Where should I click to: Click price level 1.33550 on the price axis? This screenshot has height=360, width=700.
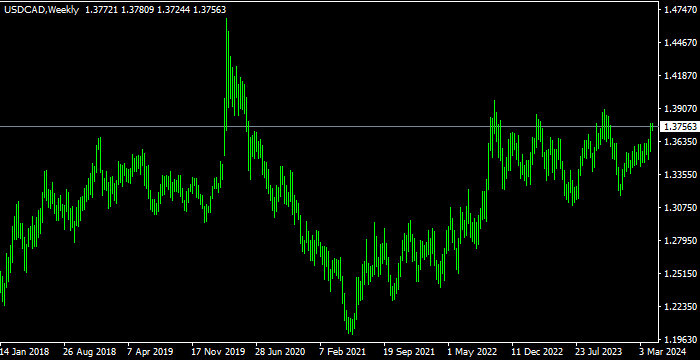pos(681,174)
